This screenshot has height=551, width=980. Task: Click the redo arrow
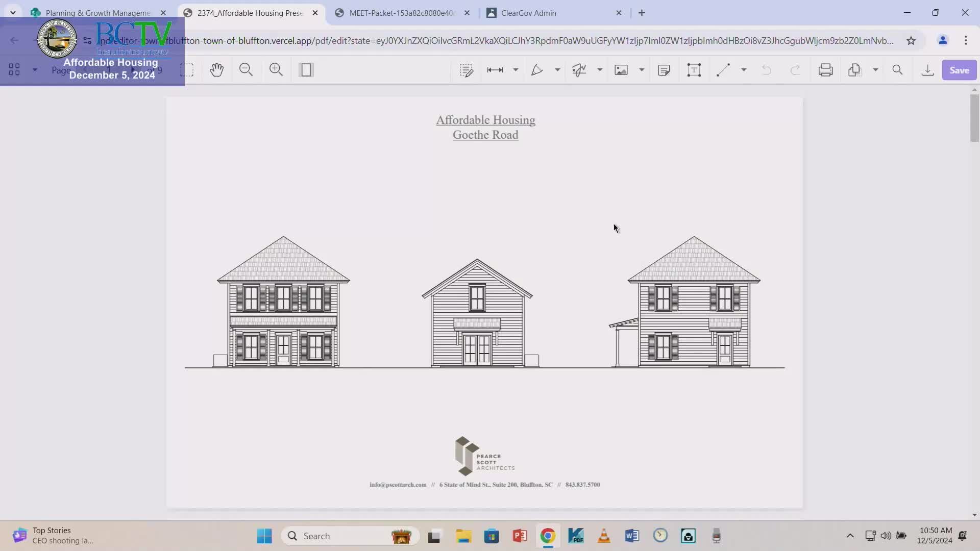click(x=795, y=70)
